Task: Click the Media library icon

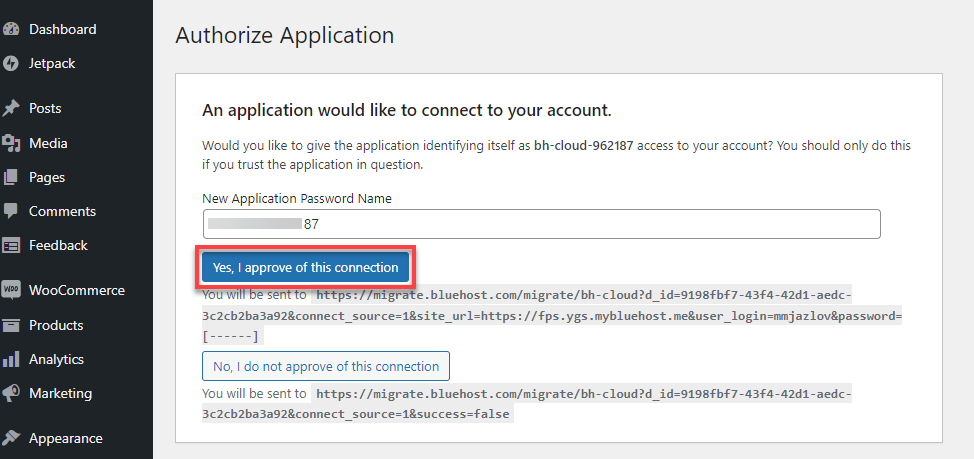Action: pos(11,143)
